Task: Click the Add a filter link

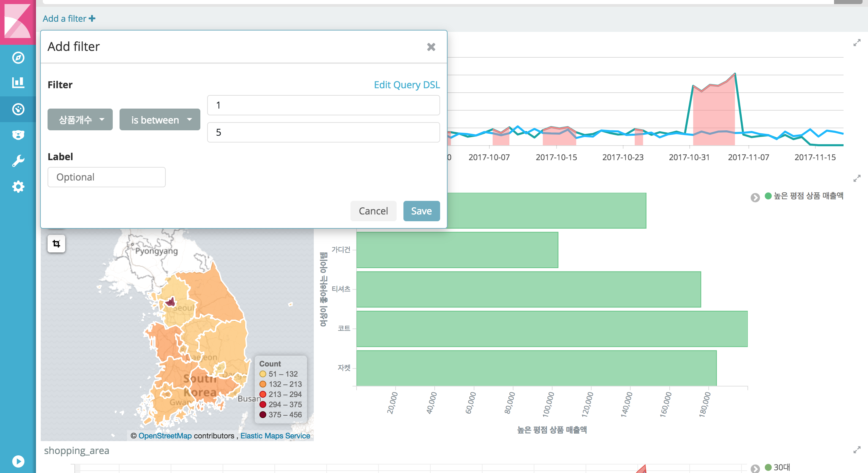Action: click(69, 18)
